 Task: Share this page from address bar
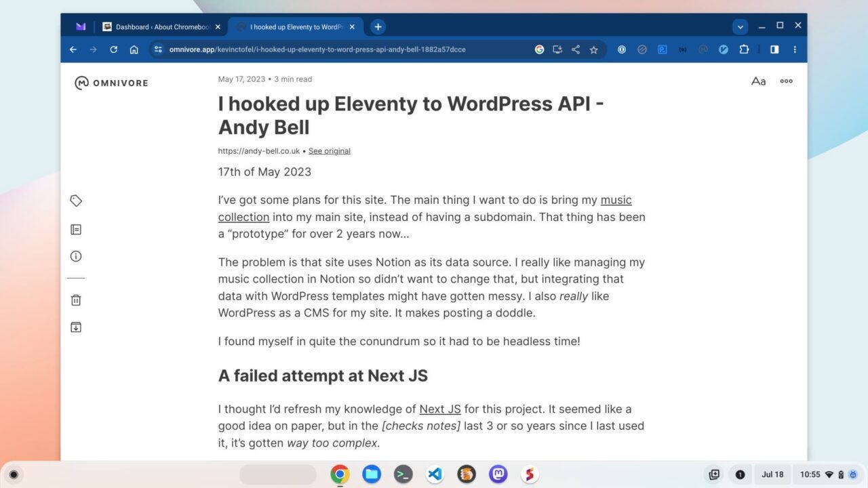point(576,49)
